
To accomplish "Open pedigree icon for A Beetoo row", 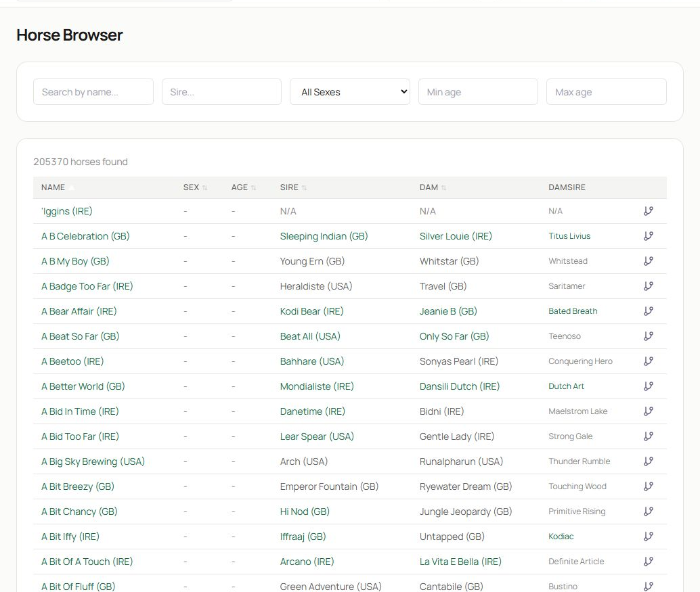I will coord(649,361).
